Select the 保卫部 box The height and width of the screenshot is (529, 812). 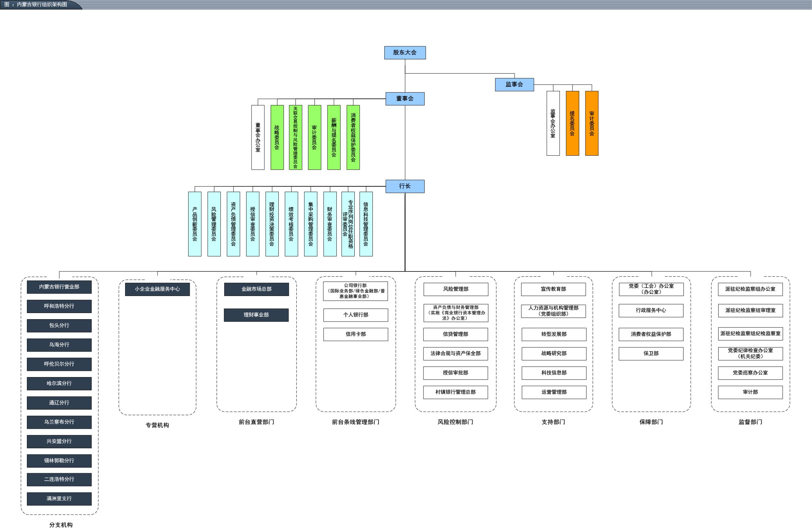pyautogui.click(x=651, y=354)
